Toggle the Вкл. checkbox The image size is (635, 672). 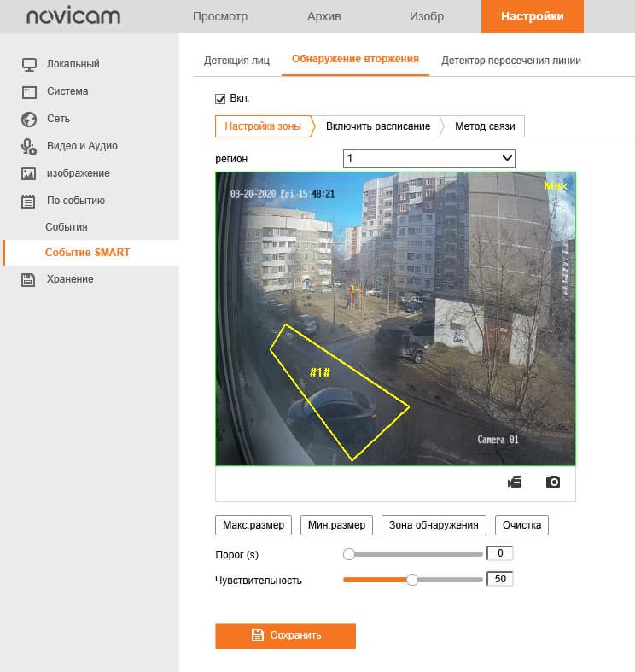220,99
